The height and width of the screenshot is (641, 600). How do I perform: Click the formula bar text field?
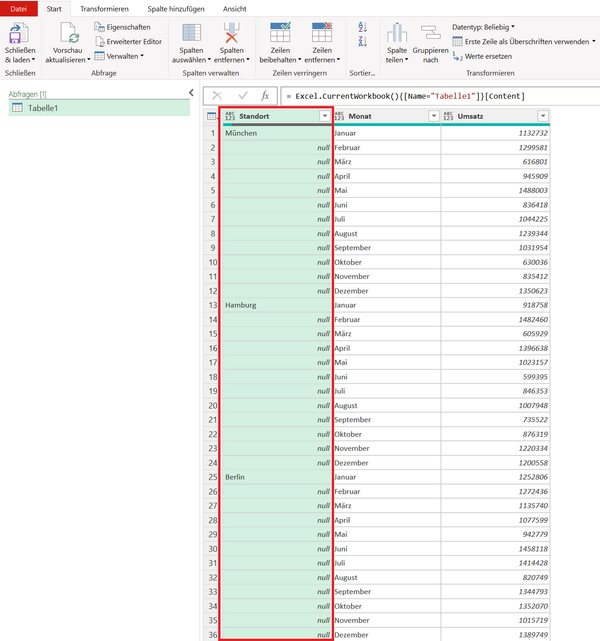point(441,96)
